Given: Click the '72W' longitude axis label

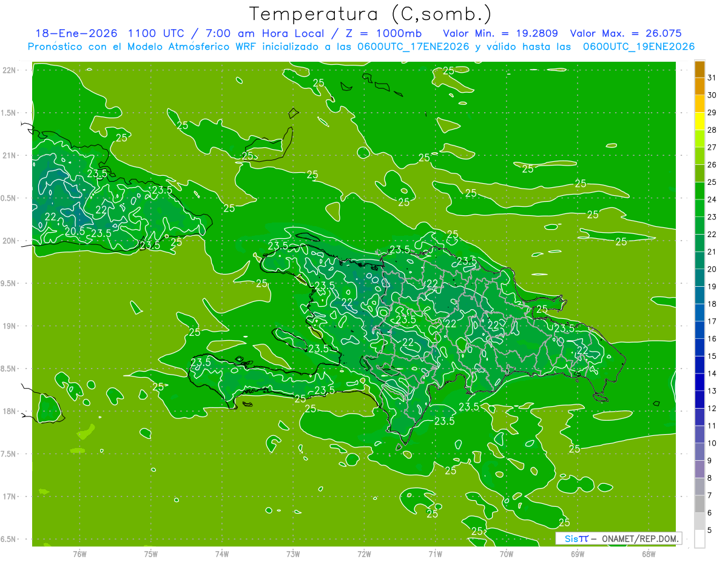Looking at the screenshot, I should [x=365, y=554].
